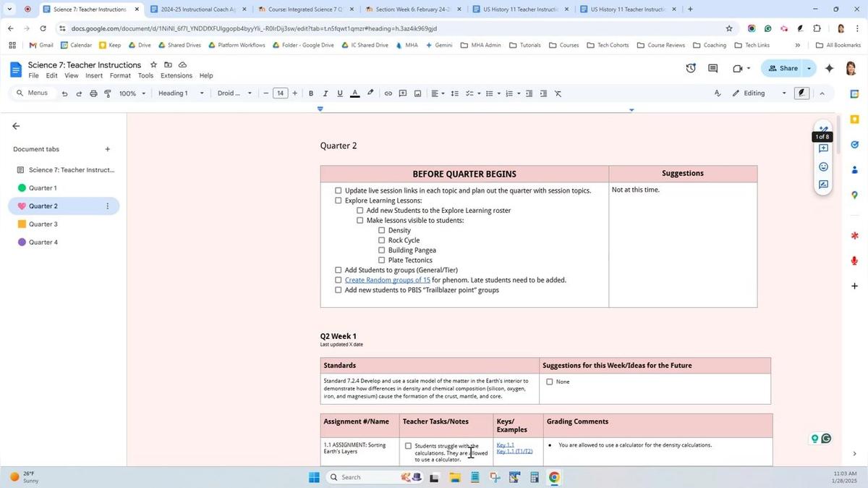This screenshot has height=488, width=868.
Task: Check the Density lesson checkbox
Action: pos(382,230)
